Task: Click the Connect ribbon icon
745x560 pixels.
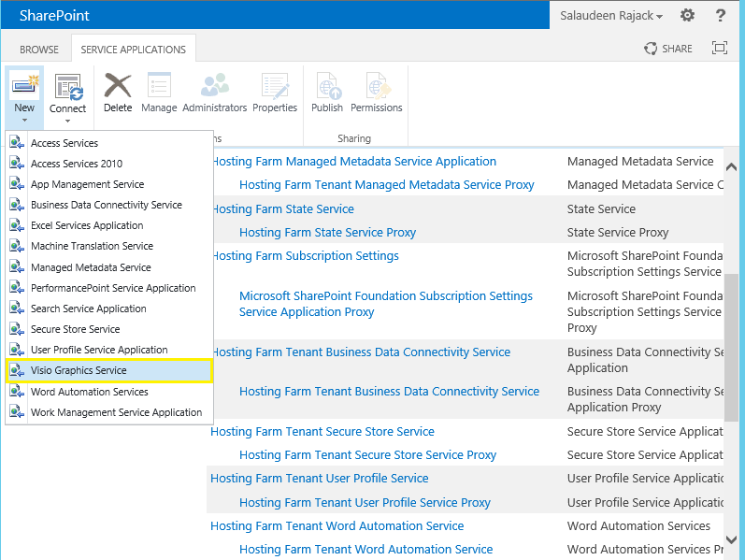Action: point(68,87)
